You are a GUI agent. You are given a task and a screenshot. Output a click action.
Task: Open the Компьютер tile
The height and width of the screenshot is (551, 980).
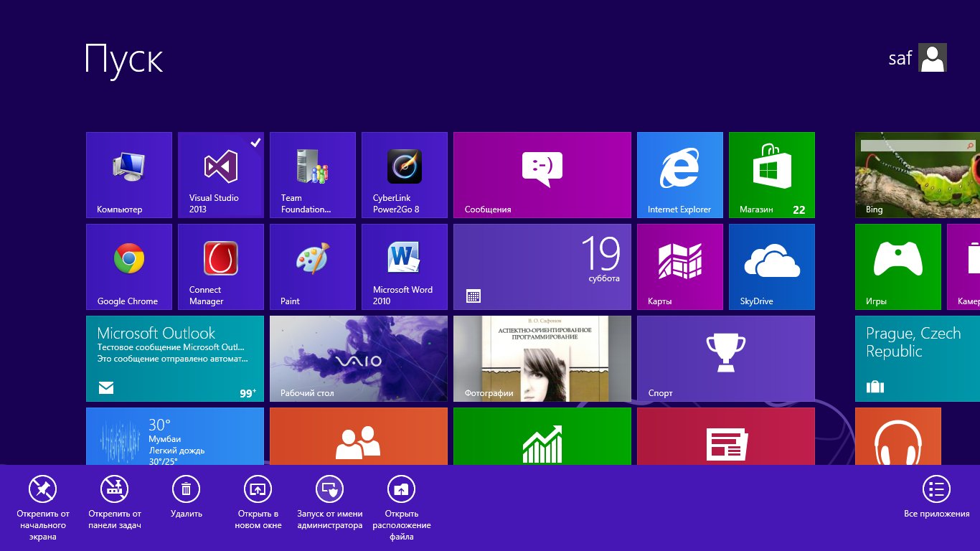(x=129, y=175)
